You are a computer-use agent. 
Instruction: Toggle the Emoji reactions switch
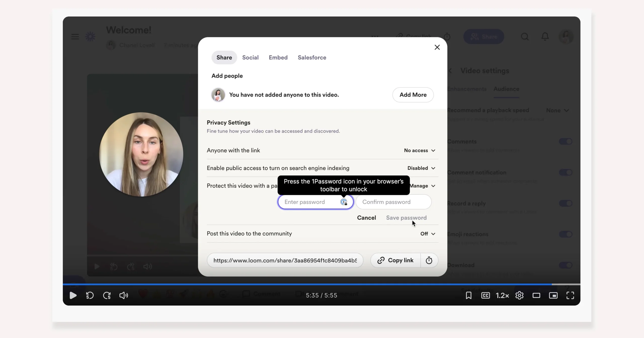(x=566, y=234)
